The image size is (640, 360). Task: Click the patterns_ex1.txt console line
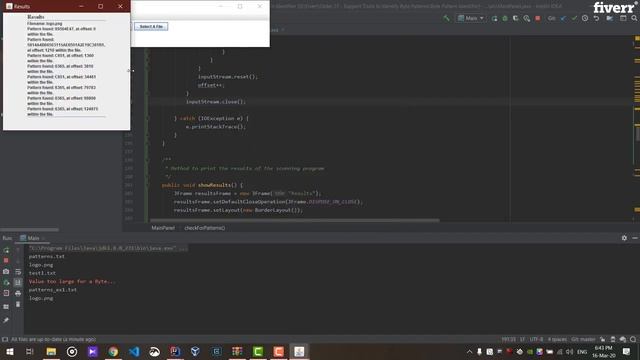coord(53,290)
